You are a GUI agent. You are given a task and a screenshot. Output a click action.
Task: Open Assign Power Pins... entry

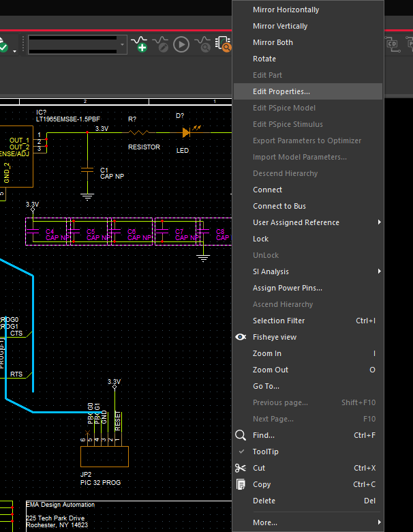[x=308, y=288]
